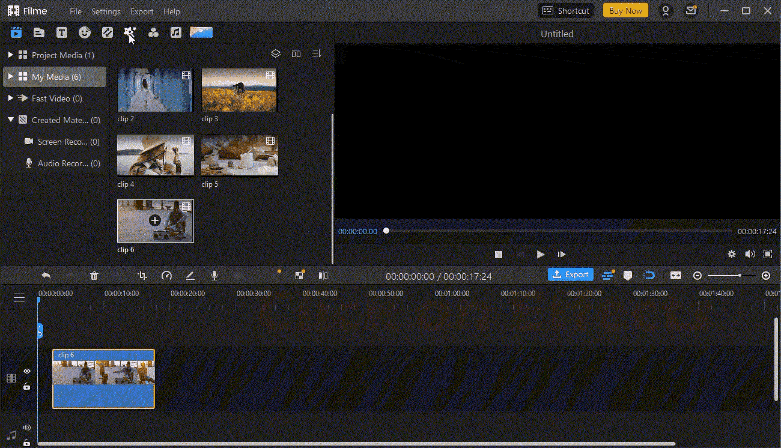Expand the Project Media folder
The image size is (781, 448).
[10, 55]
